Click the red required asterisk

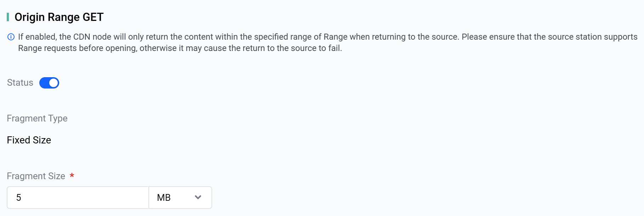[72, 176]
